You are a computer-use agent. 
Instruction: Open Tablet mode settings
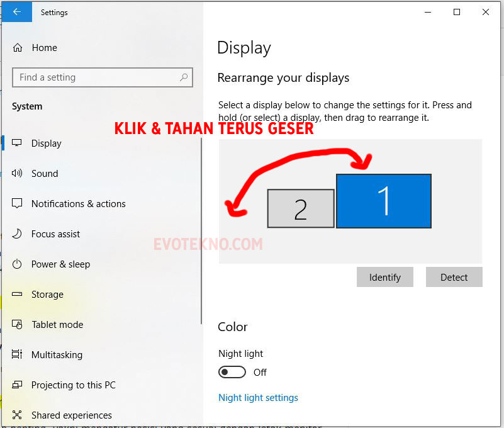(57, 324)
